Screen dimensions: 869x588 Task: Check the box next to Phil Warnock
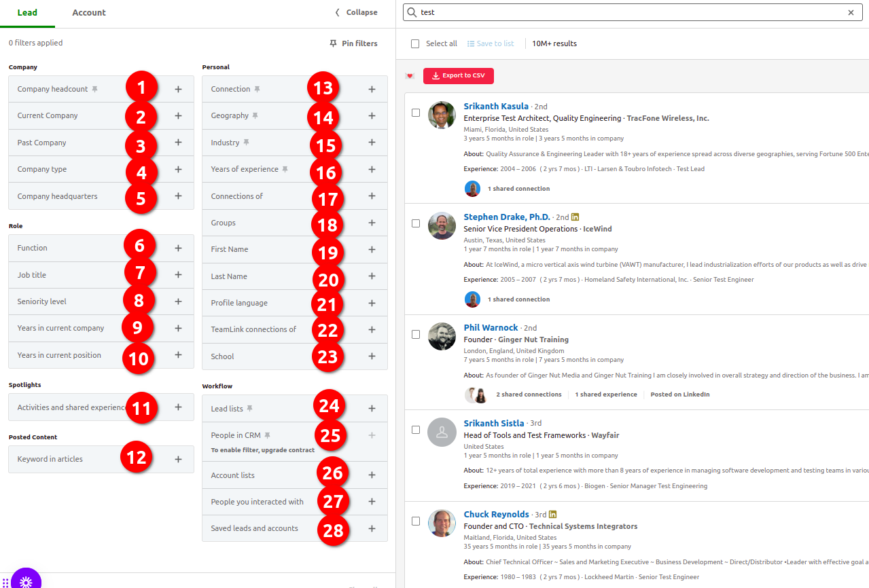415,334
